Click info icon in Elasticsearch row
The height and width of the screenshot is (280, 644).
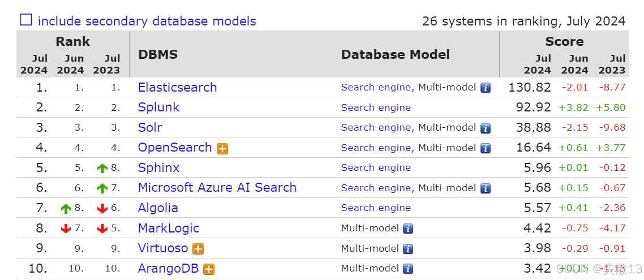(486, 88)
